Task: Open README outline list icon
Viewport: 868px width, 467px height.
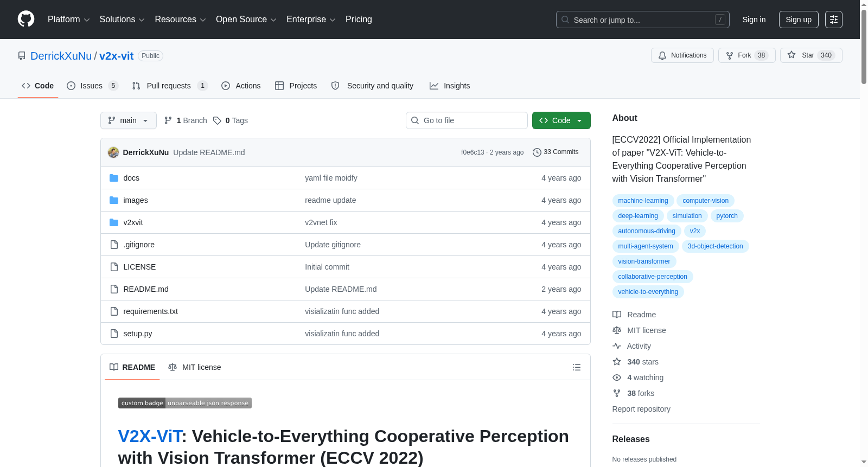Action: 577,367
